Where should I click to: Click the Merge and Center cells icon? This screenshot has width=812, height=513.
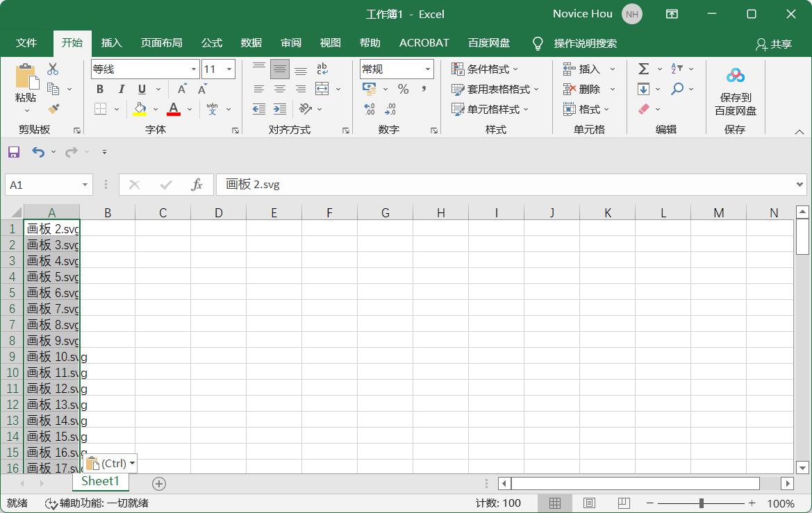[322, 89]
